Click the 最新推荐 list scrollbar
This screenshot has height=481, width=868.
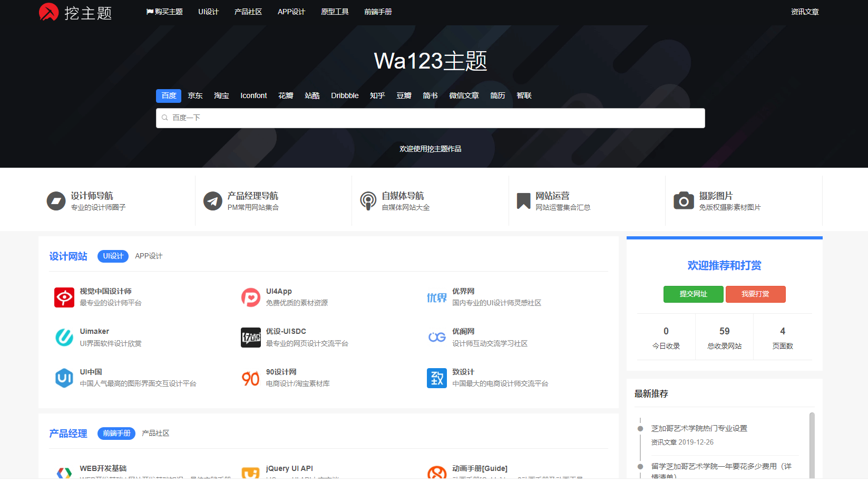812,445
